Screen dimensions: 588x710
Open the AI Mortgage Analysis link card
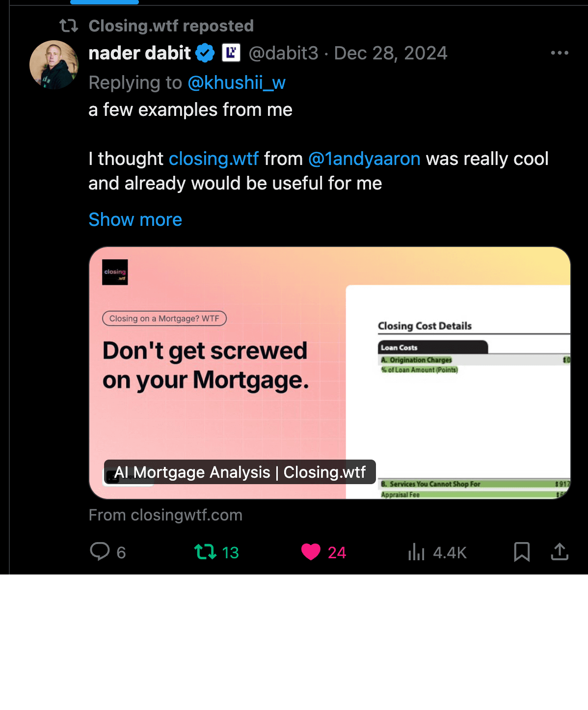[329, 373]
